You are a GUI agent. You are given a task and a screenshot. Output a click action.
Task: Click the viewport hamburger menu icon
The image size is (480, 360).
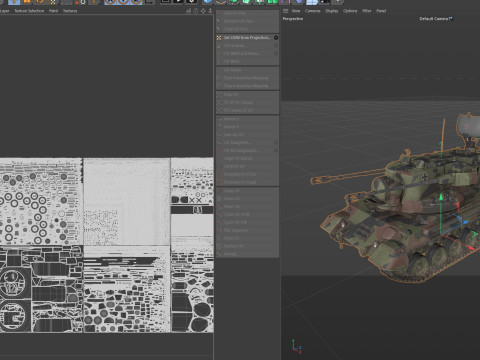pos(286,11)
